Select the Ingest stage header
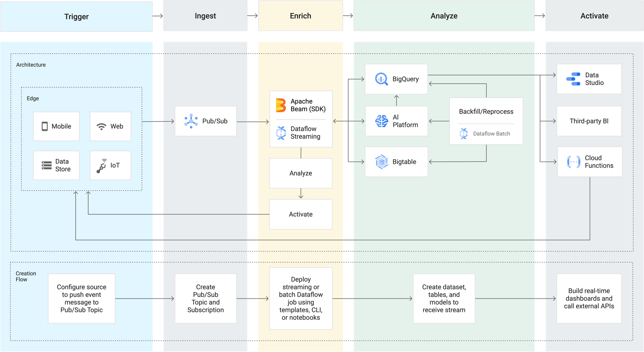This screenshot has width=644, height=352. point(206,16)
